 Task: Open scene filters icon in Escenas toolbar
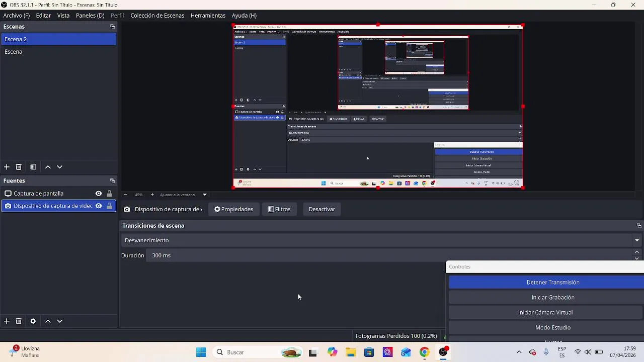[x=33, y=167]
